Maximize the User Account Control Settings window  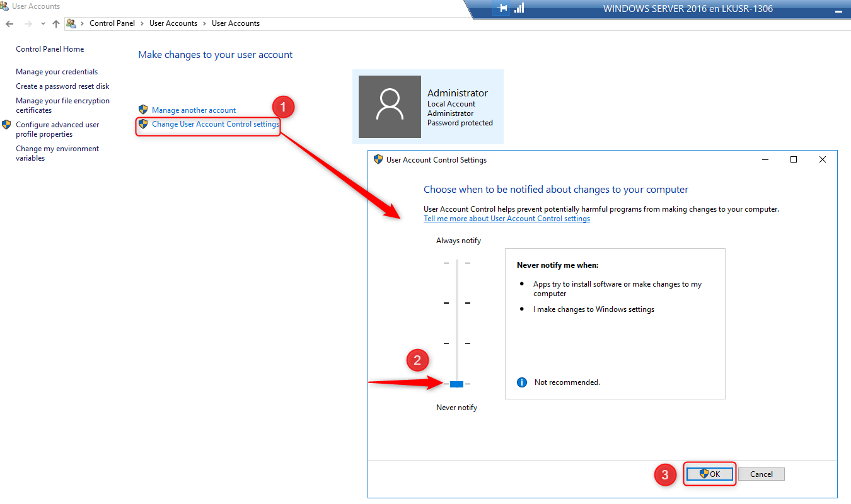pos(794,160)
